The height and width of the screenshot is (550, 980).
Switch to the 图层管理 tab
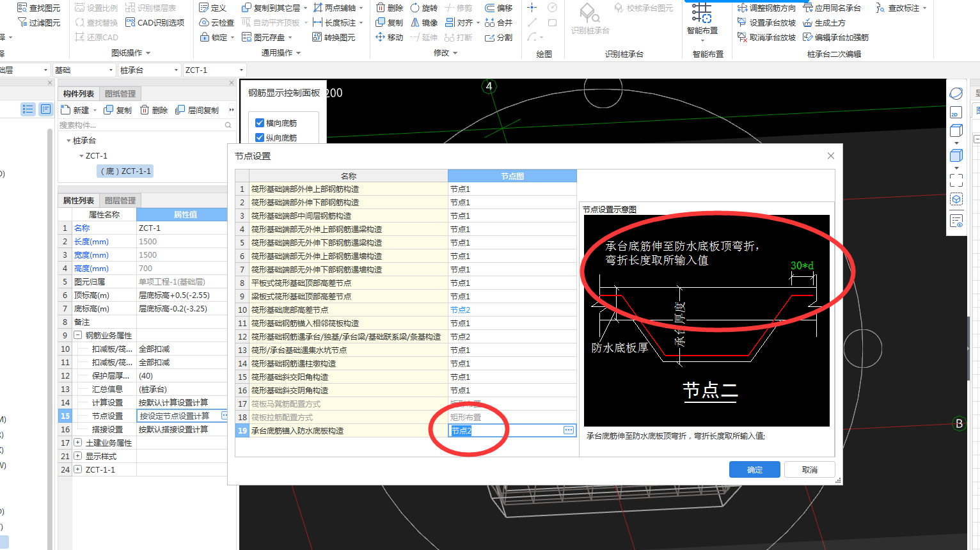(x=120, y=200)
